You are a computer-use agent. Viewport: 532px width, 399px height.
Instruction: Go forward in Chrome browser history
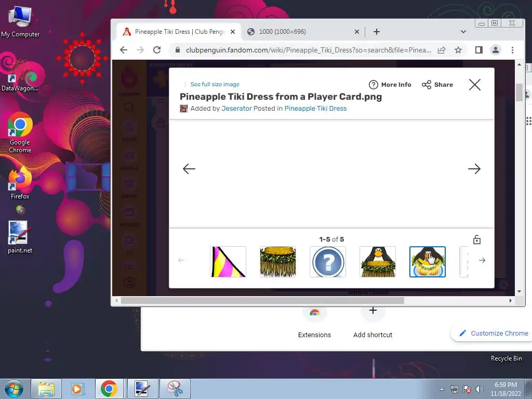tap(140, 50)
